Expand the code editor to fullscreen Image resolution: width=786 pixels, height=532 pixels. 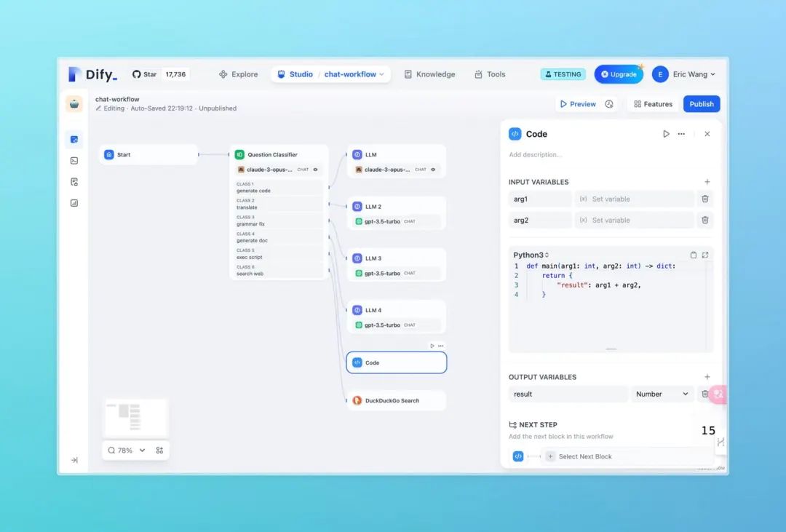pyautogui.click(x=704, y=255)
